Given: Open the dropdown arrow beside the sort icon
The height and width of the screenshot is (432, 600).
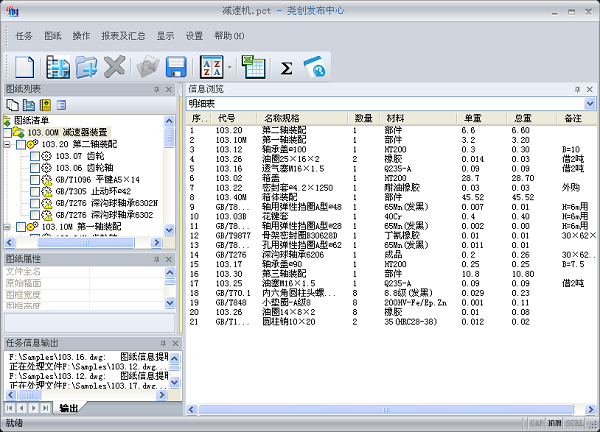Looking at the screenshot, I should coord(231,68).
